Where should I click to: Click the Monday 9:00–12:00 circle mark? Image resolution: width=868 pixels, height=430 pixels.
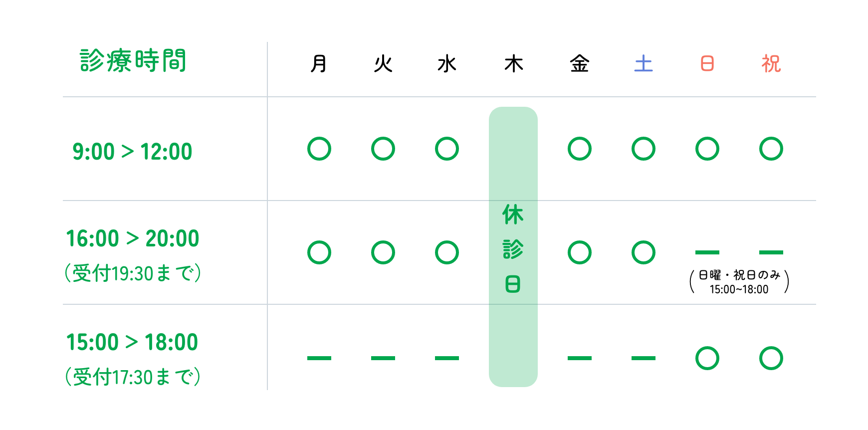[319, 149]
